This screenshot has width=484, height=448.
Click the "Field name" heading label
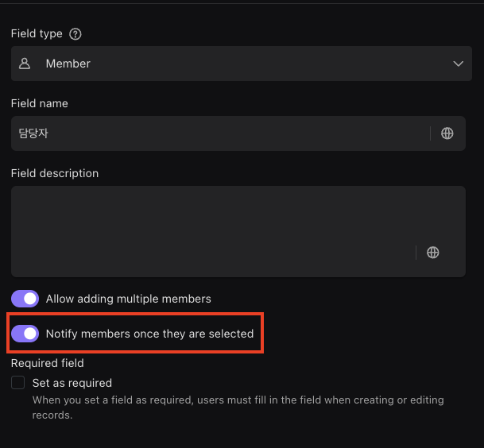point(40,103)
